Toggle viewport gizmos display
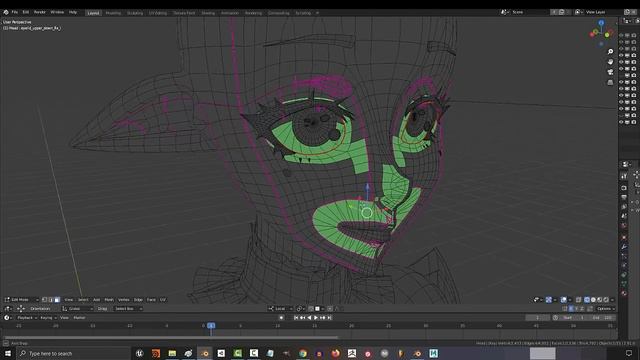Image resolution: width=640 pixels, height=360 pixels. [549, 300]
